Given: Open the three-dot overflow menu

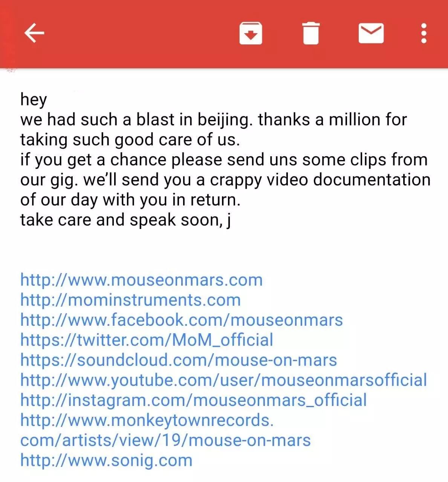Looking at the screenshot, I should click(424, 33).
